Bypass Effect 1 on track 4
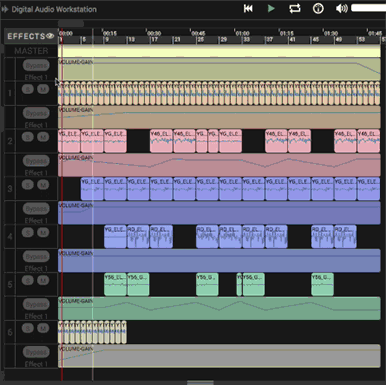 tap(36, 256)
